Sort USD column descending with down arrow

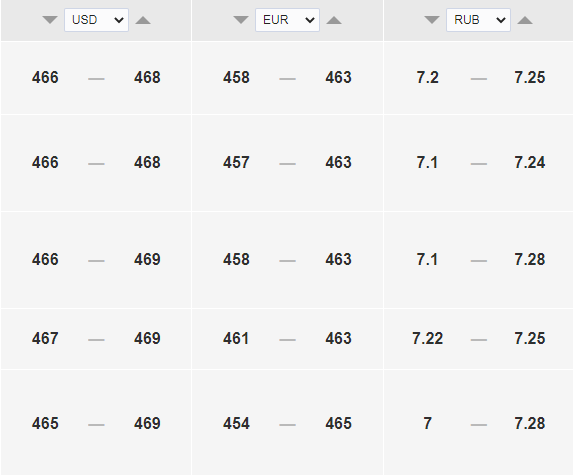click(x=50, y=20)
